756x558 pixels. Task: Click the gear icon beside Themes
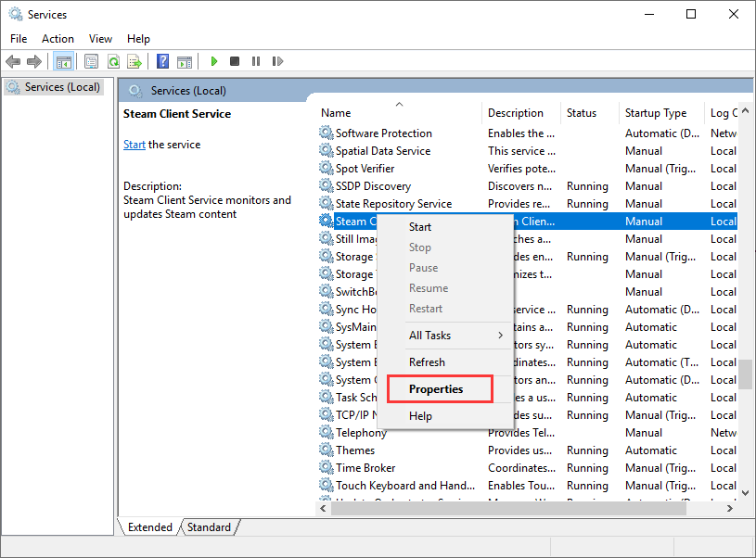tap(326, 450)
